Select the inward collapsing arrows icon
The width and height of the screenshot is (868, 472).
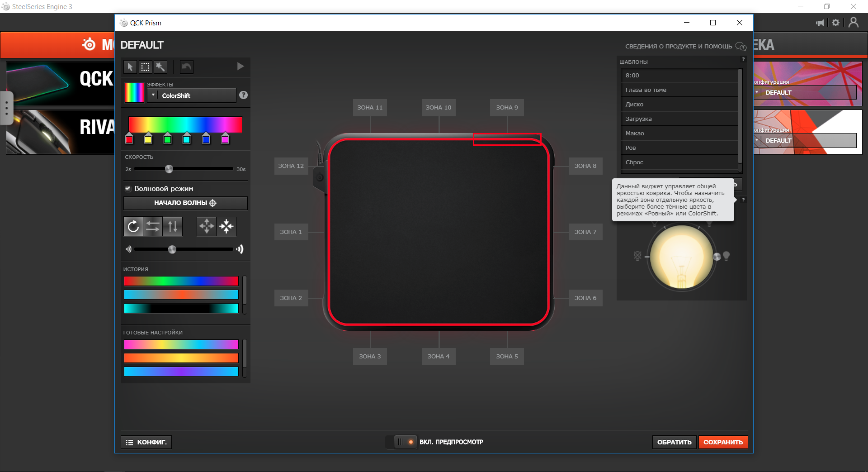[x=226, y=226]
